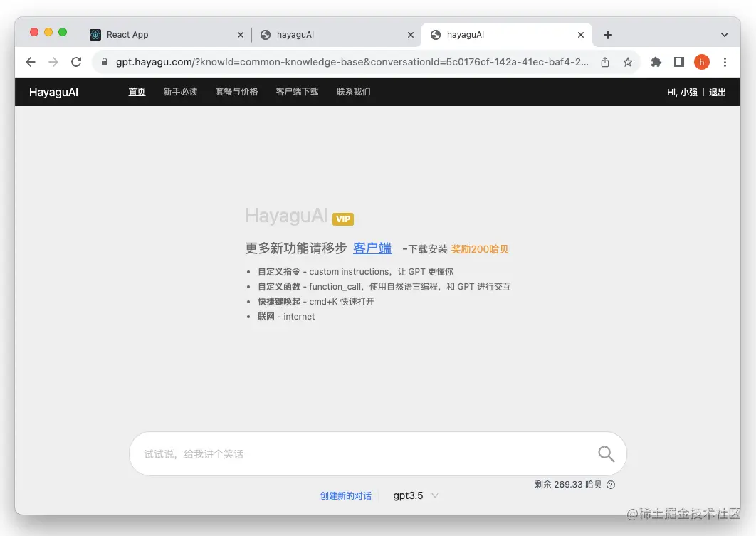The image size is (756, 536).
Task: Click the 自定义指令 bullet item
Action: tap(355, 272)
